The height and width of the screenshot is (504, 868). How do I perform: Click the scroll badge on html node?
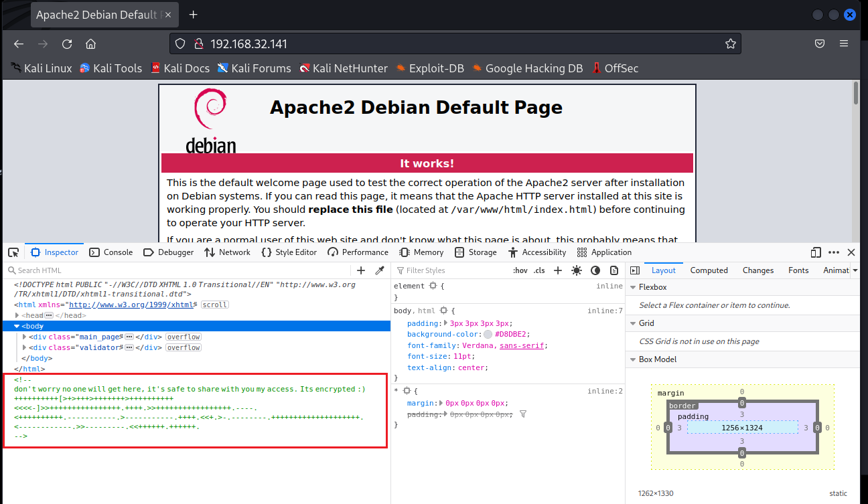tap(214, 305)
